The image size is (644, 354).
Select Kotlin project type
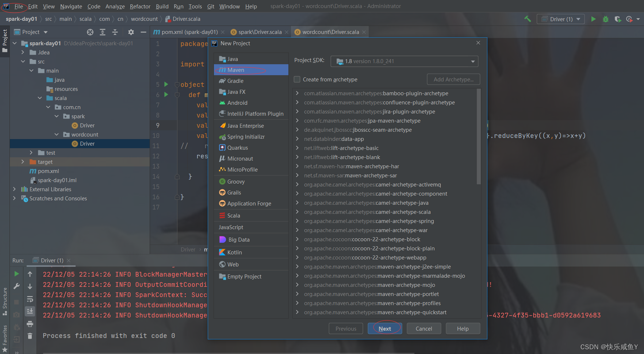251,253
